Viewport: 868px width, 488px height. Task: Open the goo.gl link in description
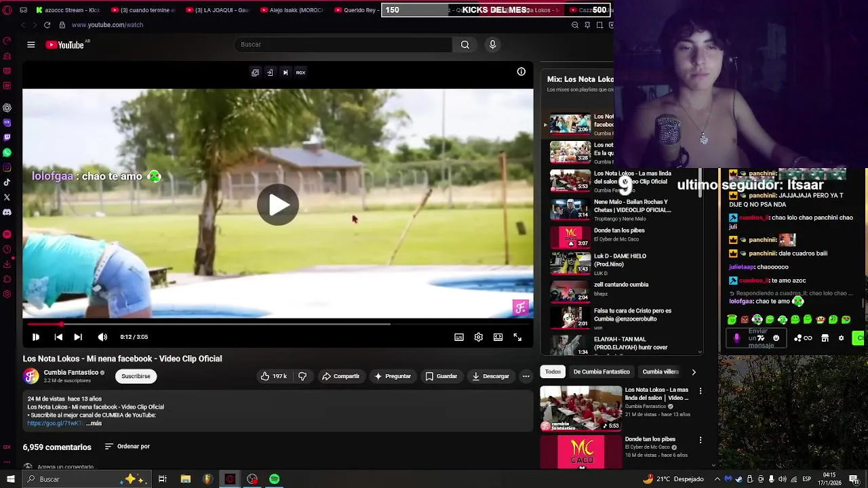tap(54, 424)
